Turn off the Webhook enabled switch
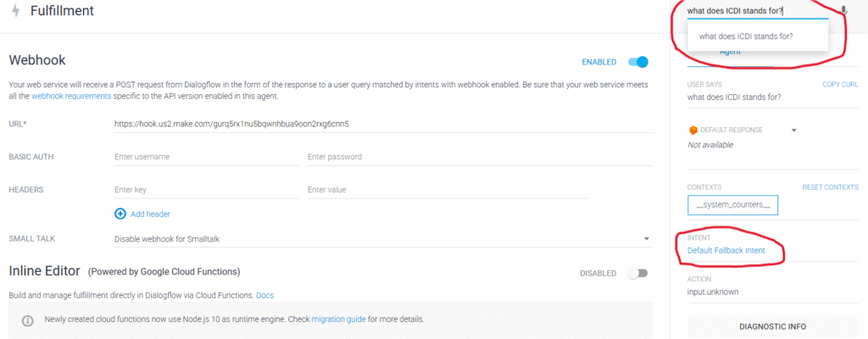Viewport: 868px width, 339px height. (637, 62)
